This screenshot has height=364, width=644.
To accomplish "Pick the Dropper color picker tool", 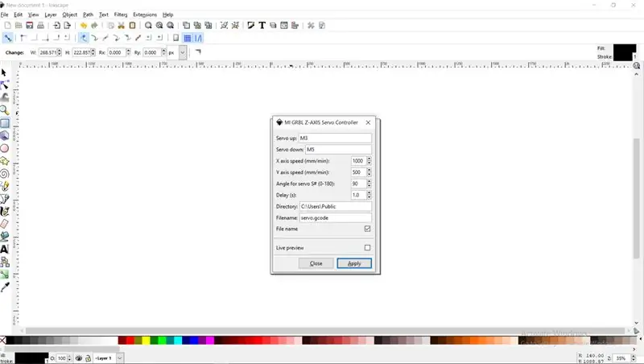I will 5,287.
